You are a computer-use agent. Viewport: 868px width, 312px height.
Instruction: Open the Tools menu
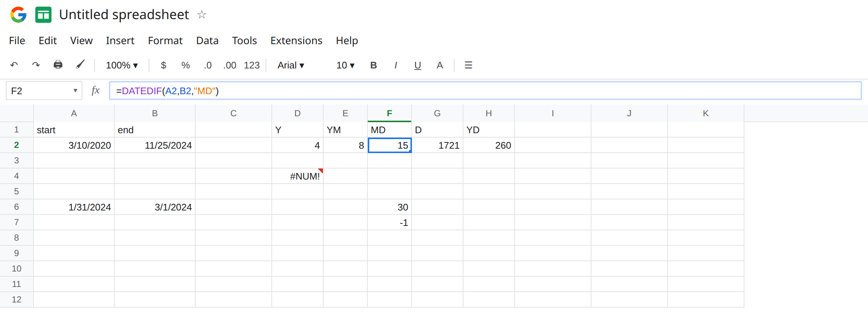tap(245, 40)
